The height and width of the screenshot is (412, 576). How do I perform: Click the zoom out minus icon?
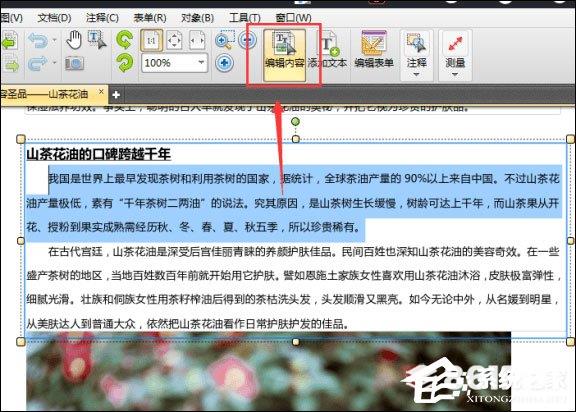point(247,40)
